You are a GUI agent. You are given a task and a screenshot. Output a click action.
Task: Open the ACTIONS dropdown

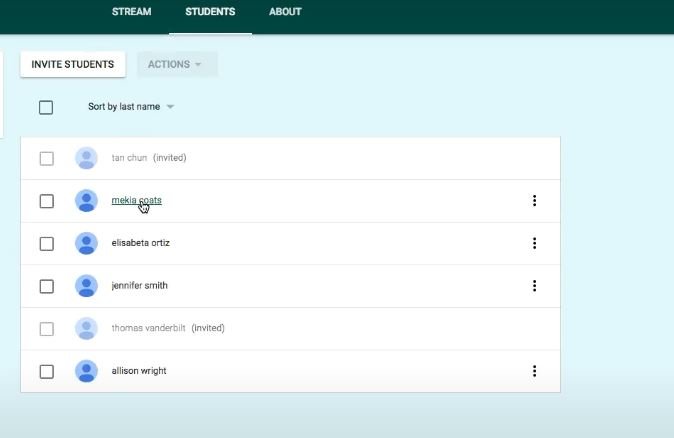(177, 64)
